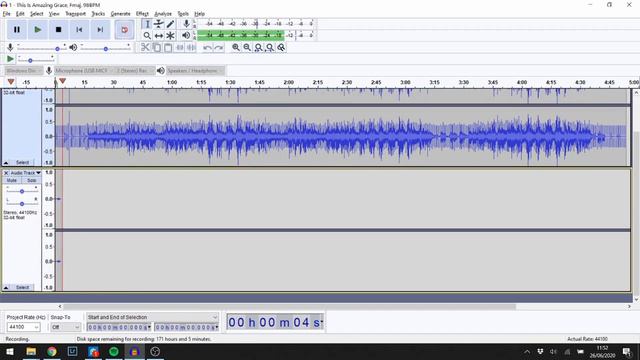Close the Audio Track with its X button
This screenshot has height=360, width=640.
pos(6,173)
